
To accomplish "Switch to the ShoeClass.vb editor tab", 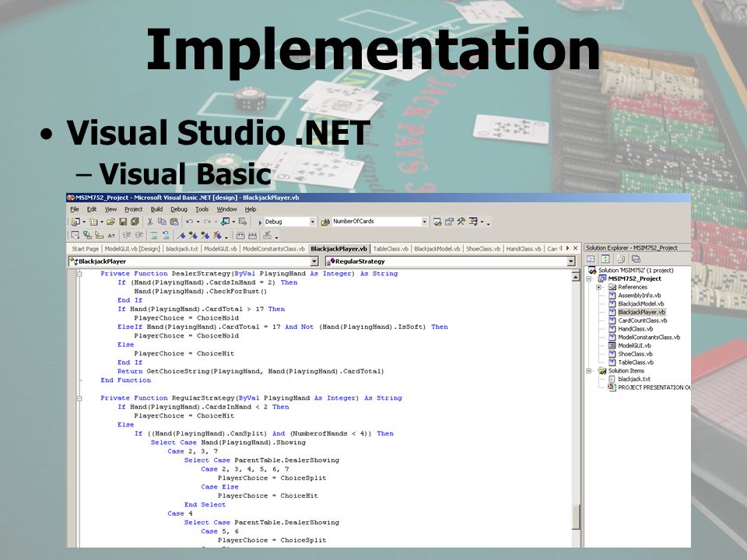I will [x=483, y=249].
